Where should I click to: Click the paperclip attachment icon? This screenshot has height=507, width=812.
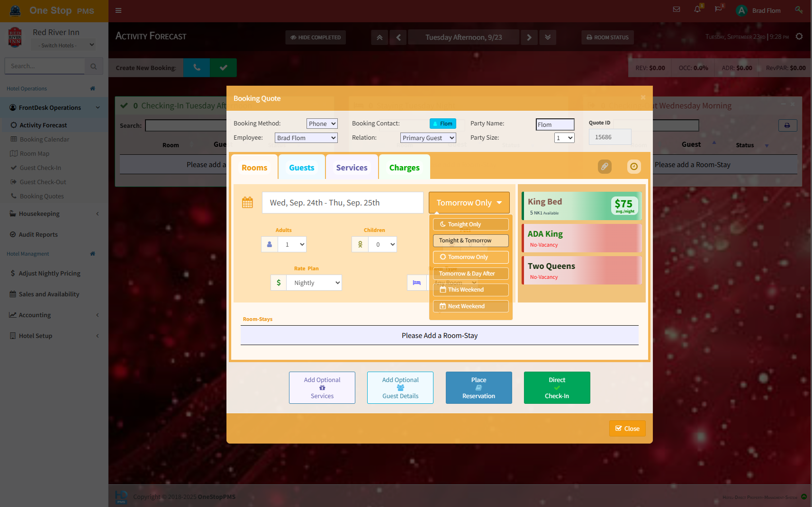point(604,167)
